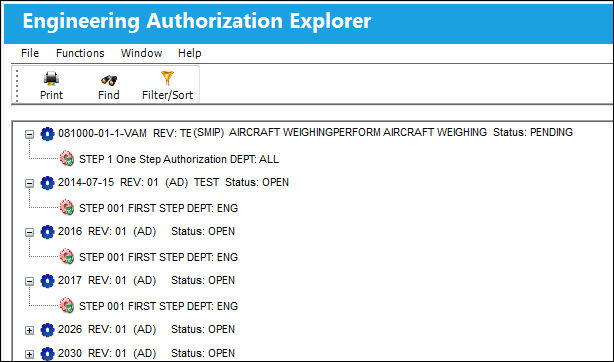
Task: Click the Print label in toolbar
Action: coord(51,95)
